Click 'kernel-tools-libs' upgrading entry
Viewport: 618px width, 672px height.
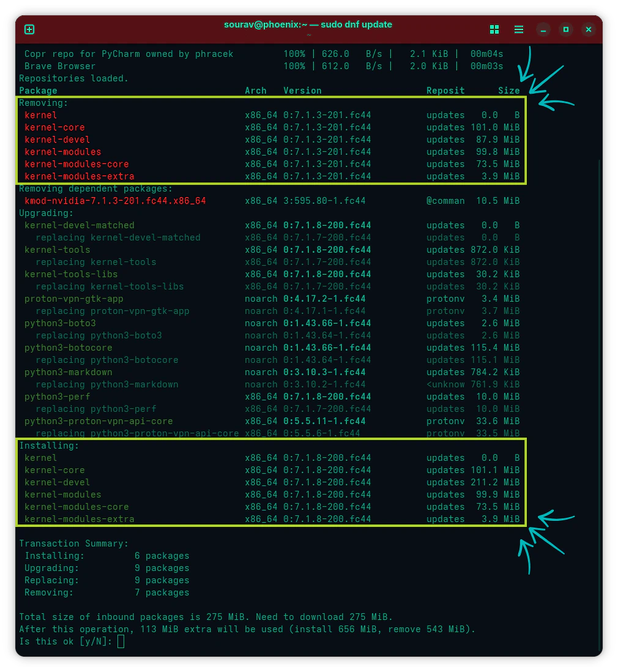click(71, 274)
